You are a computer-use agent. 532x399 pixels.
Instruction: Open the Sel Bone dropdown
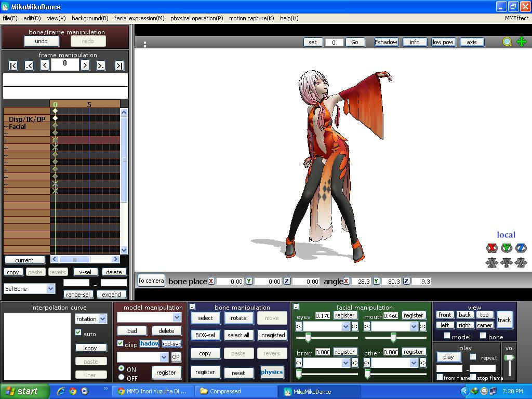pyautogui.click(x=50, y=289)
